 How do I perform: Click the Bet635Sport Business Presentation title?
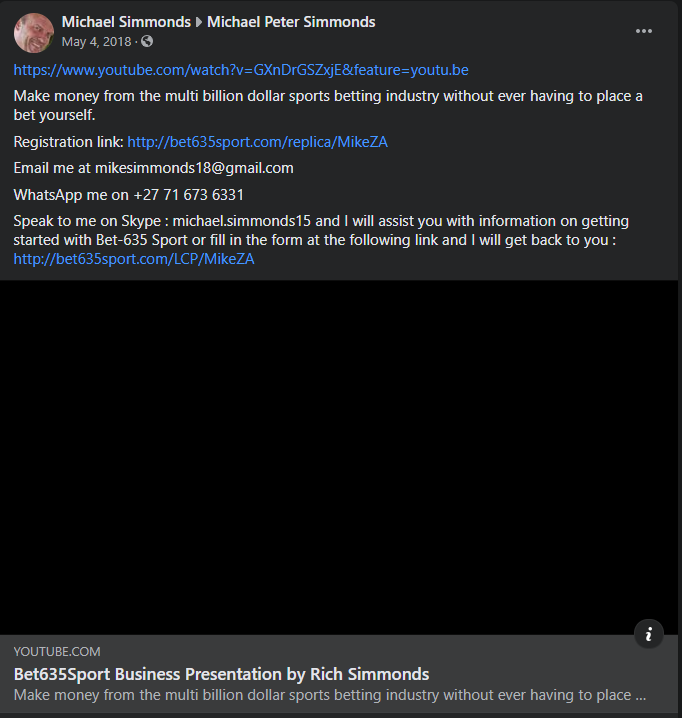[x=221, y=674]
